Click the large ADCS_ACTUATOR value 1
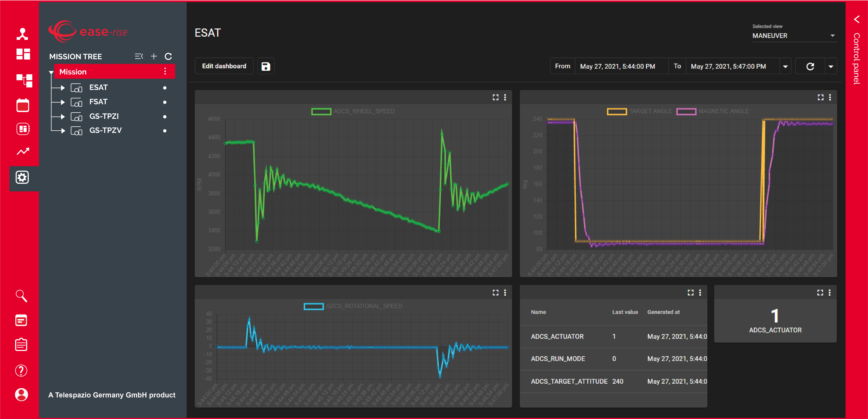Image resolution: width=868 pixels, height=419 pixels. 775,316
